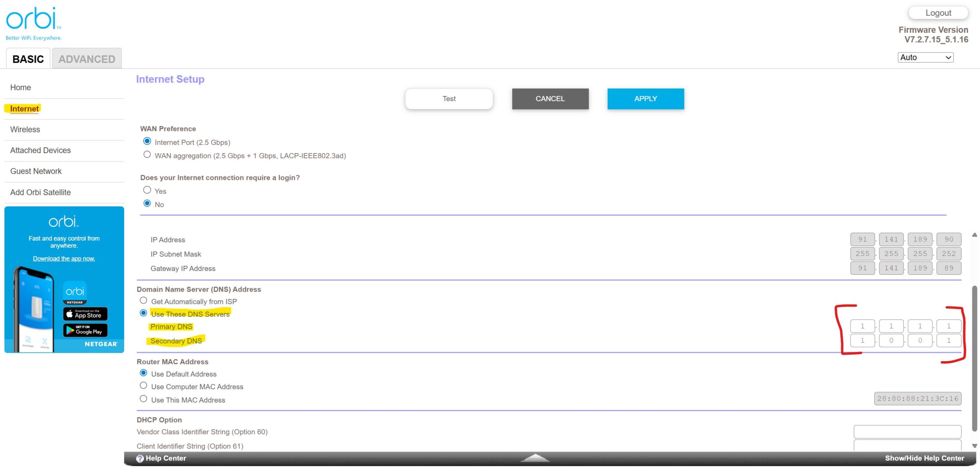
Task: Click the blue APPLY button
Action: 645,99
